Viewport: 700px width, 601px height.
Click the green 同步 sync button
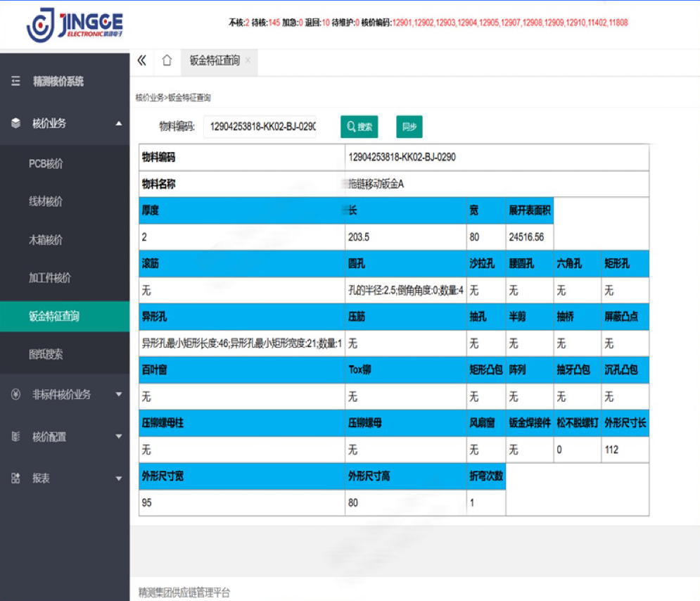click(x=409, y=127)
